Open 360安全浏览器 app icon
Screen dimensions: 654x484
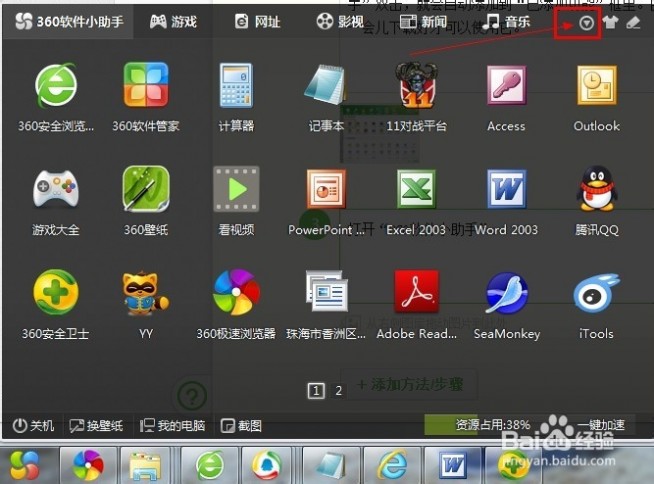pyautogui.click(x=55, y=86)
